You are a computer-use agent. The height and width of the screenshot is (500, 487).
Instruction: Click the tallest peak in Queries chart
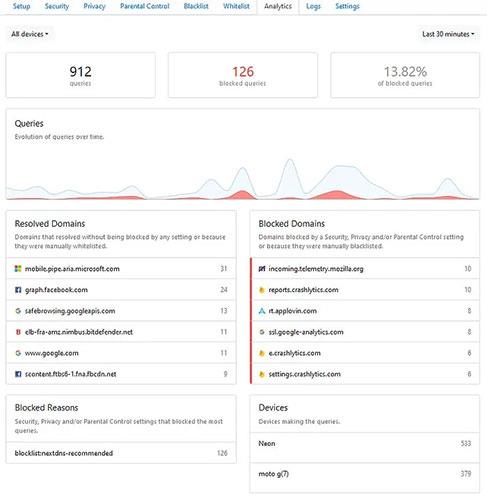[x=290, y=160]
